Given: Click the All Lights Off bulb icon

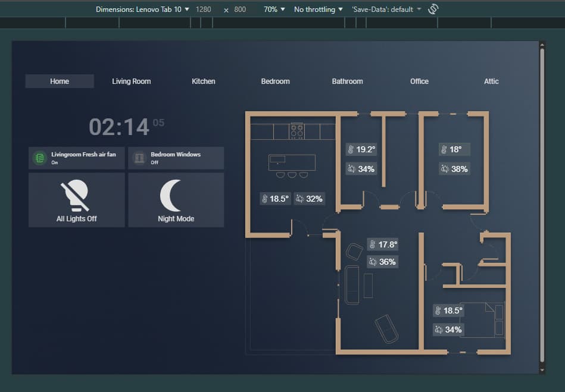Looking at the screenshot, I should [76, 196].
